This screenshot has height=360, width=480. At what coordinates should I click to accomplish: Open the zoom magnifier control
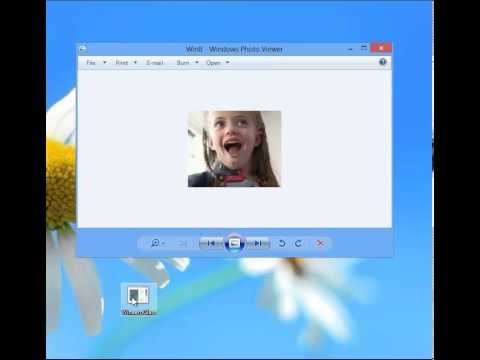click(157, 243)
